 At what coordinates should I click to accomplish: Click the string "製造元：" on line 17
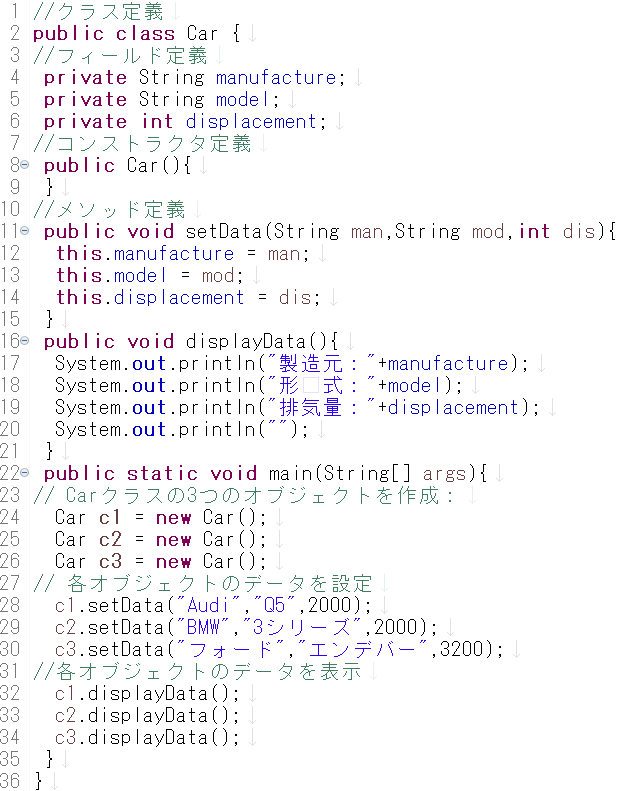coord(321,363)
